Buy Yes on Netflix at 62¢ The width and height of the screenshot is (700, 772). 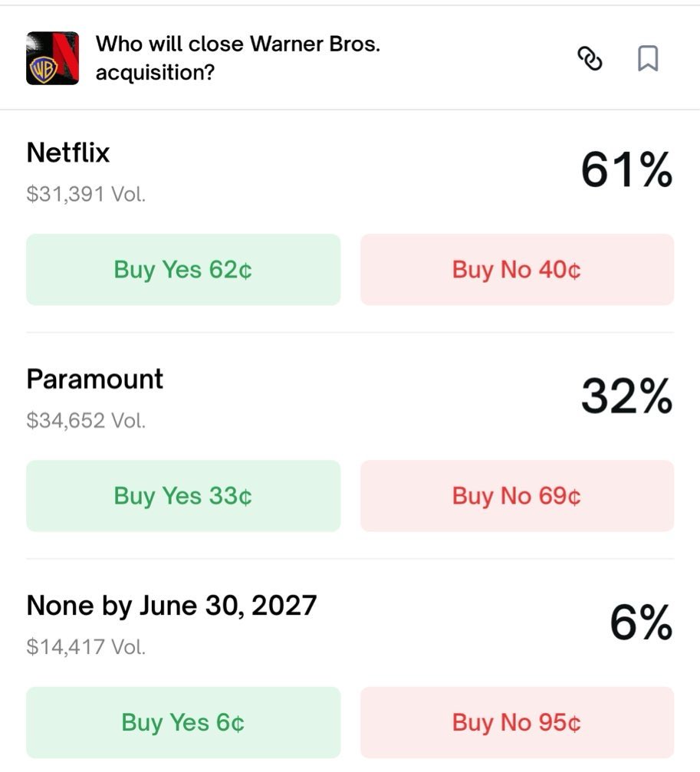(x=183, y=270)
